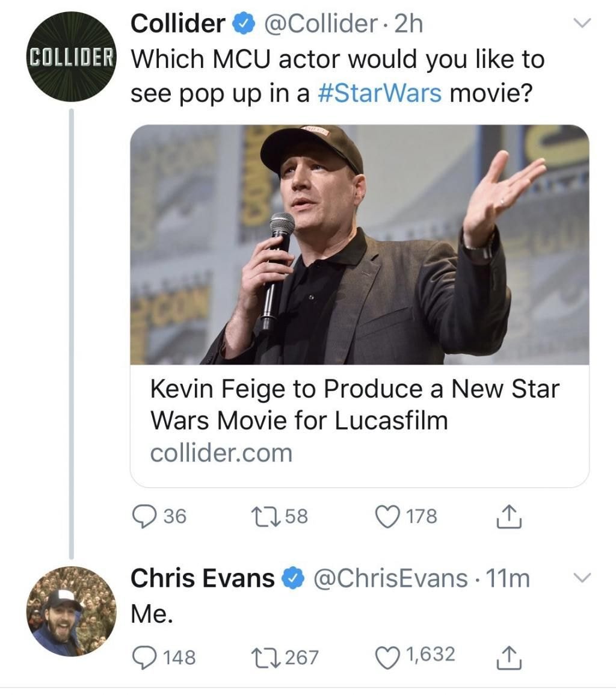Viewport: 616px width, 695px height.
Task: Open Collider's round profile avatar
Action: click(72, 57)
